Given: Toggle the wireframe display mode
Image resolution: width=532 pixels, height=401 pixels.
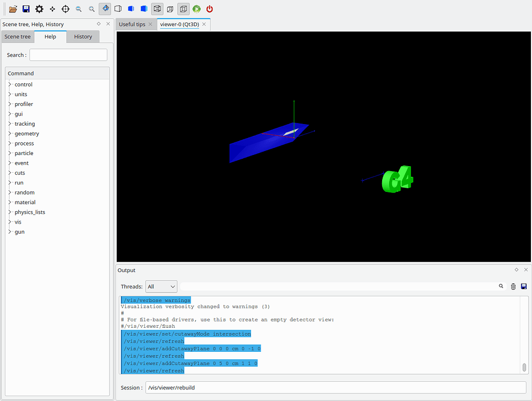Looking at the screenshot, I should (x=118, y=9).
